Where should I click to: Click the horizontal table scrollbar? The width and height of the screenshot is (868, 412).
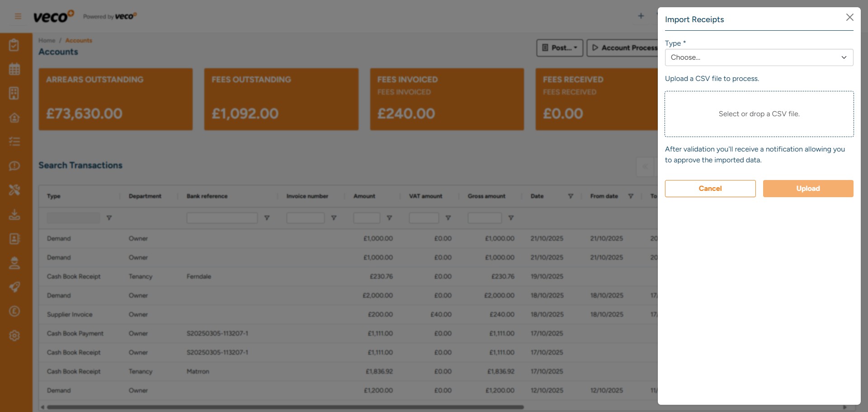click(285, 407)
